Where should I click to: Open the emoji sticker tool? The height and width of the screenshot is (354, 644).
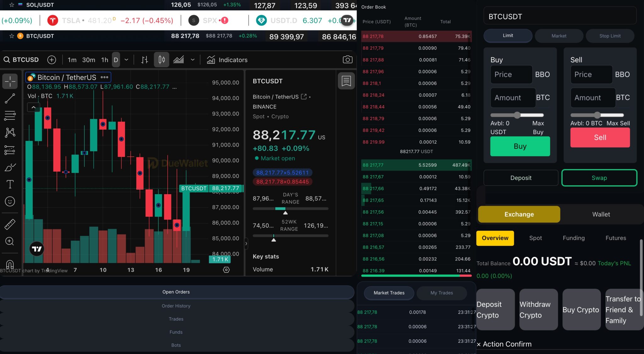(10, 201)
